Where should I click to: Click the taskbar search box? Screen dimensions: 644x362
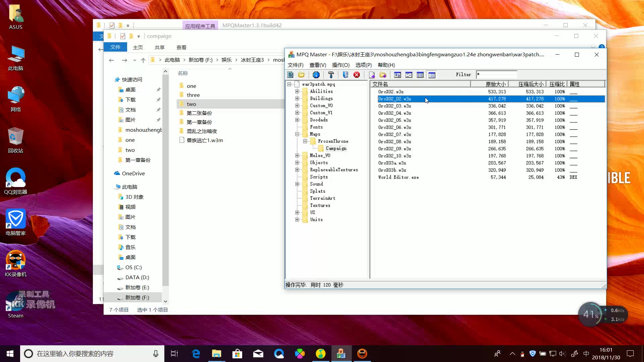(92, 354)
